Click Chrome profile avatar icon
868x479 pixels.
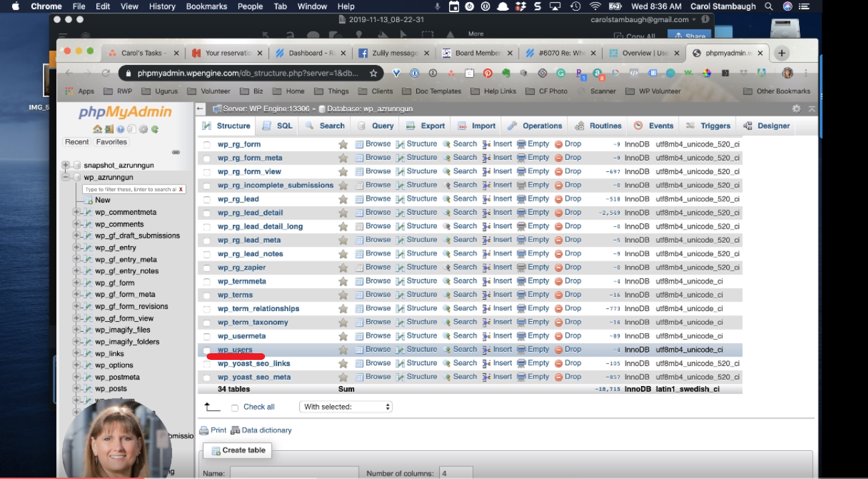pos(788,73)
